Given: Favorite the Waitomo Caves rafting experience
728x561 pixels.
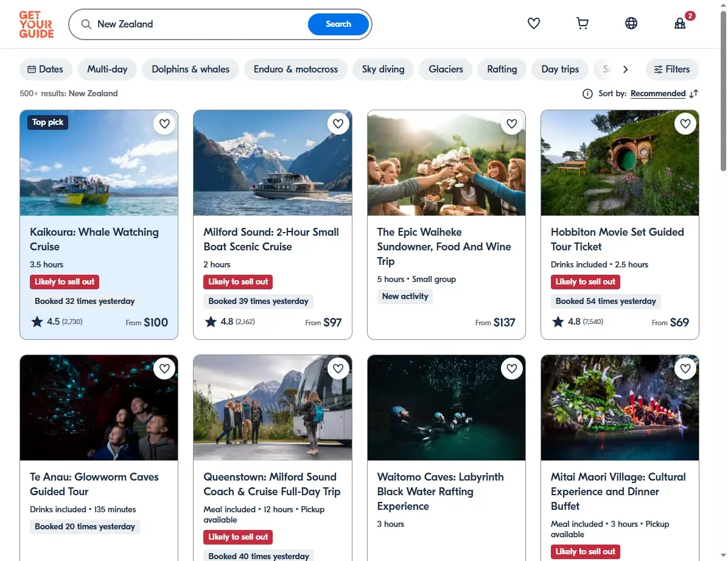Looking at the screenshot, I should point(512,369).
